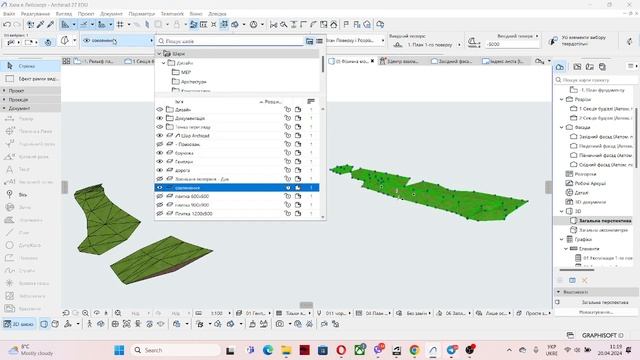Toggle visibility eye of selected blue layer
Viewport: 640px width, 360px height.
click(160, 188)
